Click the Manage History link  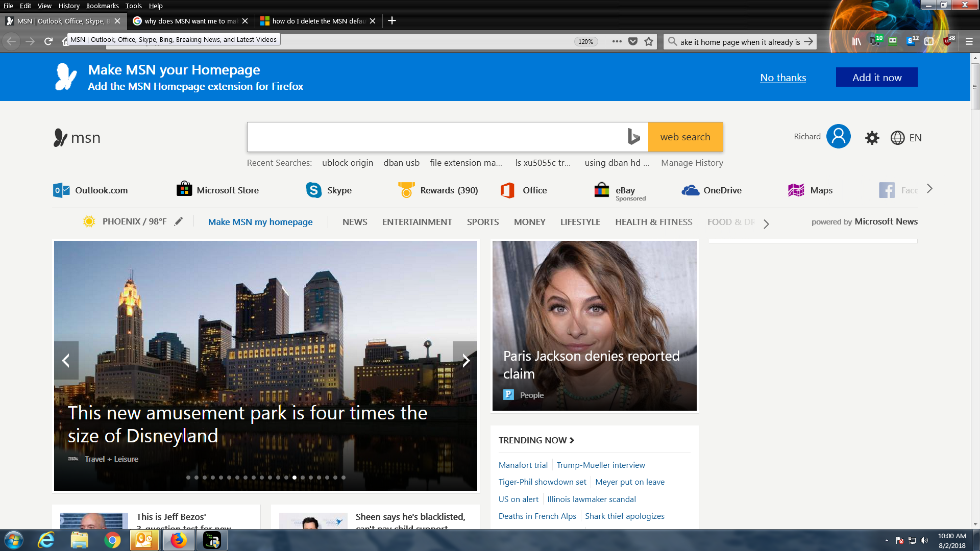coord(692,162)
